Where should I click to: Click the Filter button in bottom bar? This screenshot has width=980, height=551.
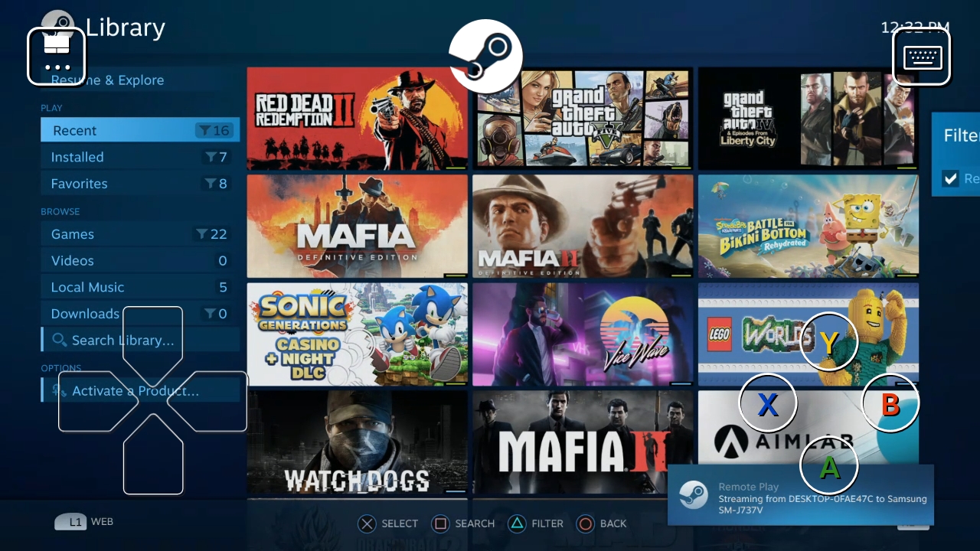pyautogui.click(x=537, y=523)
